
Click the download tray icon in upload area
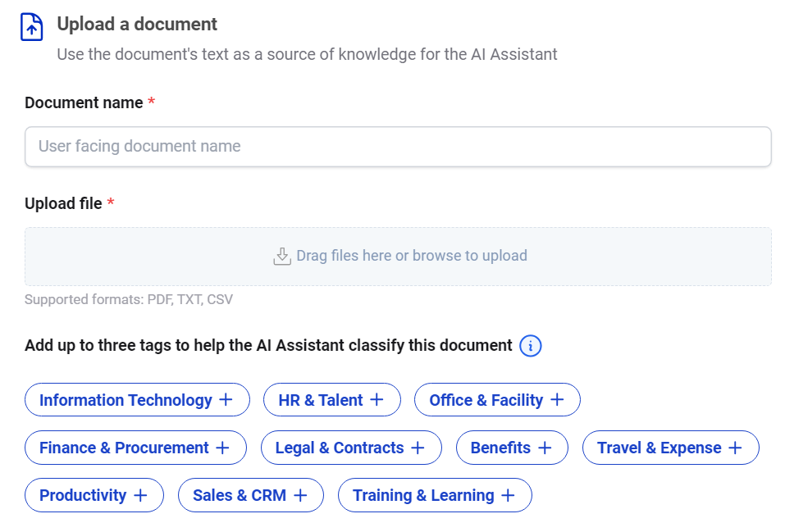click(x=282, y=257)
